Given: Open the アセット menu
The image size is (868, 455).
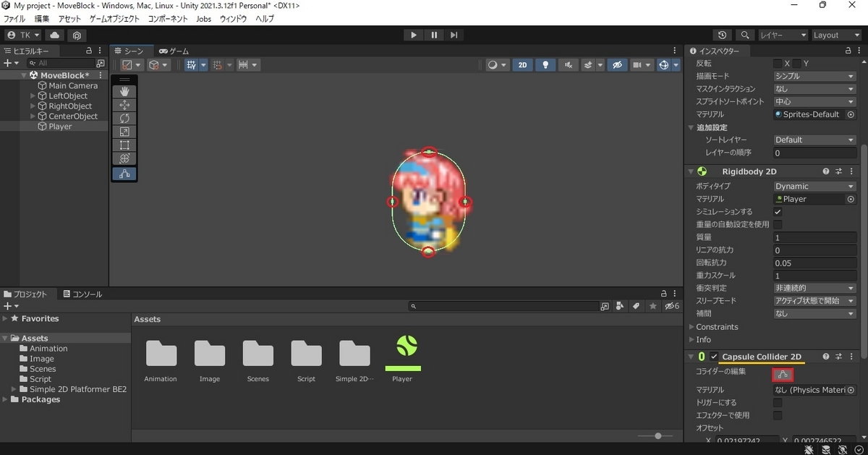Looking at the screenshot, I should coord(69,19).
